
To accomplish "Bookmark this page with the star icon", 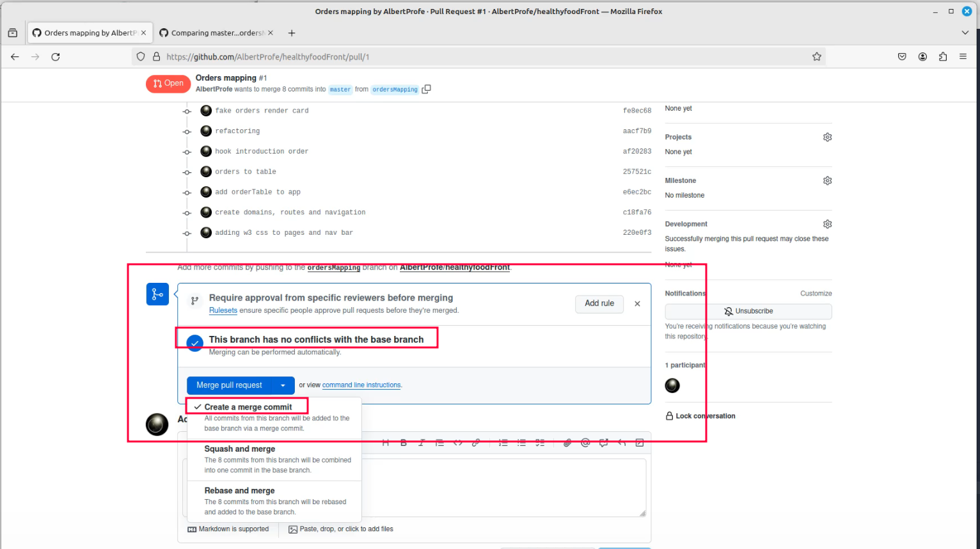I will point(817,56).
